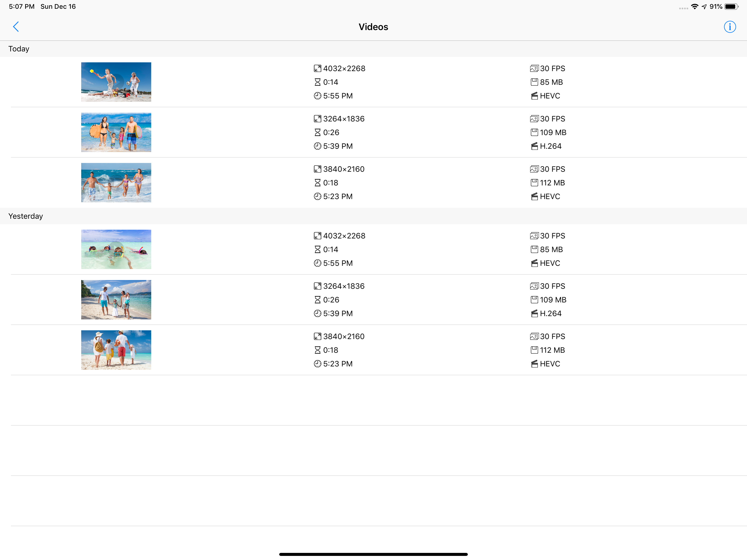Viewport: 747px width, 560px height.
Task: Click the clock icon next to Today's 5:23 PM
Action: (317, 196)
